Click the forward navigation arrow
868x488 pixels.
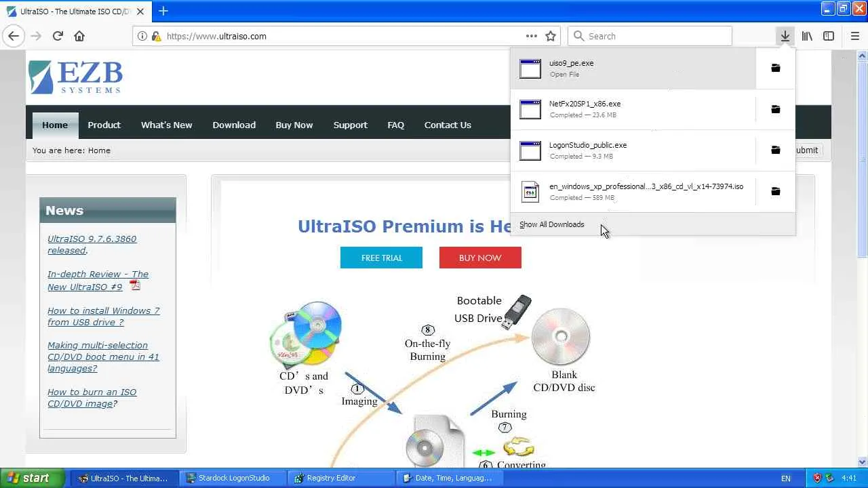click(36, 36)
